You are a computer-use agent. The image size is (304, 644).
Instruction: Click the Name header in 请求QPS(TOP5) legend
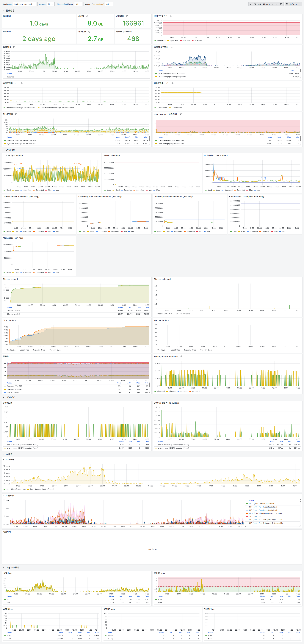160,70
